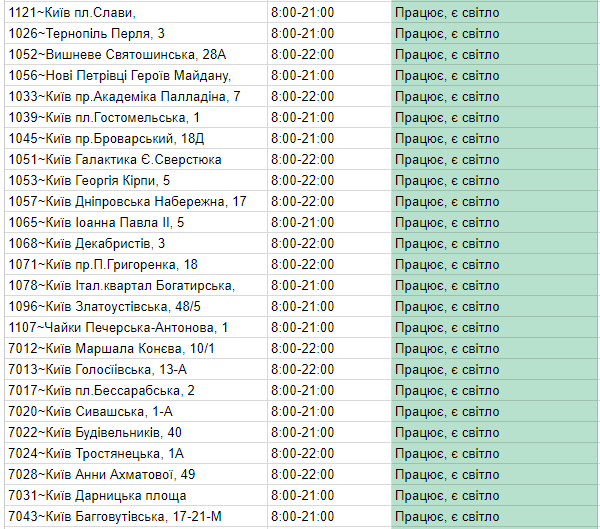Screen dimensions: 600x529
Task: Select the status cell for Георгія Кірпи, 5
Action: coord(494,180)
